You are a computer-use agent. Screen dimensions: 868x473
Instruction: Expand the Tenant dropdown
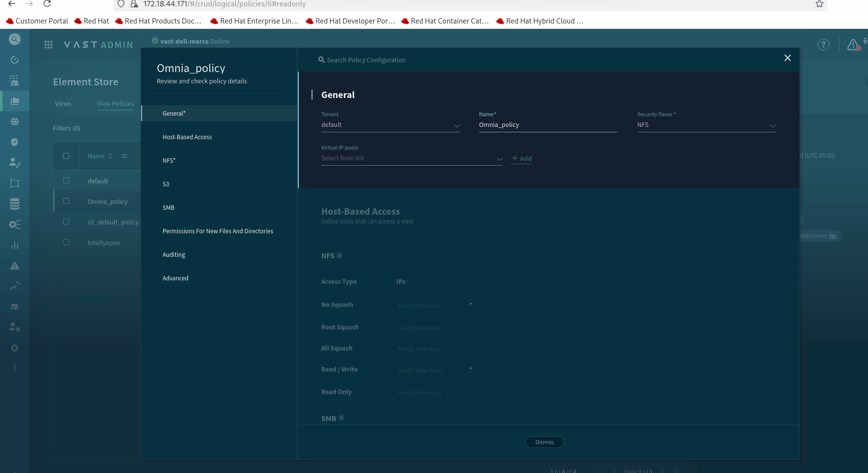point(391,125)
